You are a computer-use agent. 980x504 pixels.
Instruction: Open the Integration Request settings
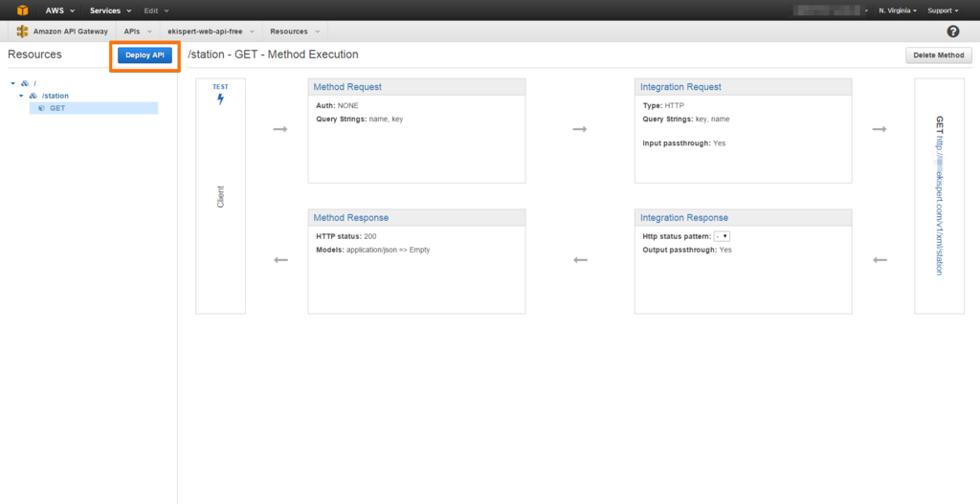pos(680,87)
